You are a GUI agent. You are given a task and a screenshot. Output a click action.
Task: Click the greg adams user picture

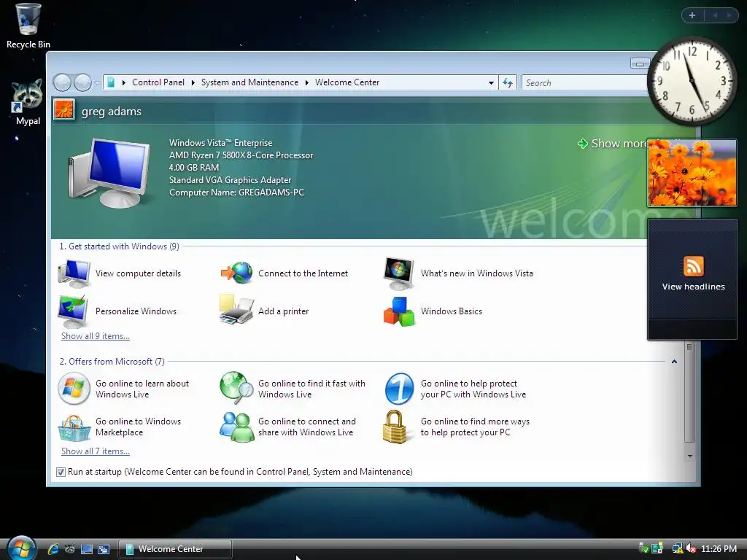point(64,109)
